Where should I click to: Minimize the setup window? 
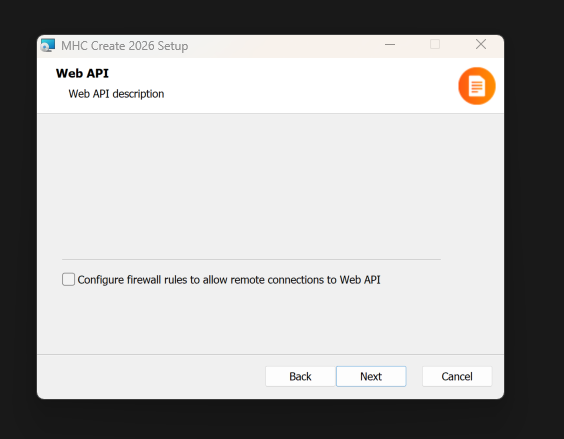pos(390,45)
